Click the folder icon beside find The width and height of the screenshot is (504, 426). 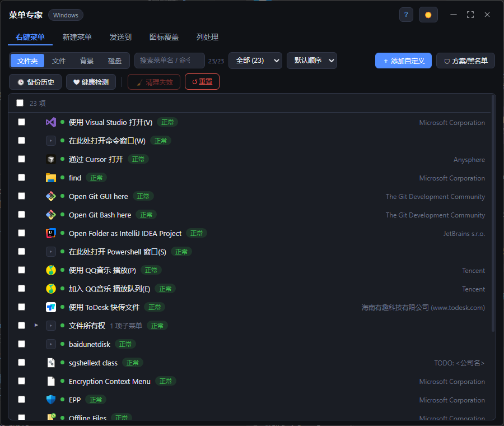(x=51, y=178)
